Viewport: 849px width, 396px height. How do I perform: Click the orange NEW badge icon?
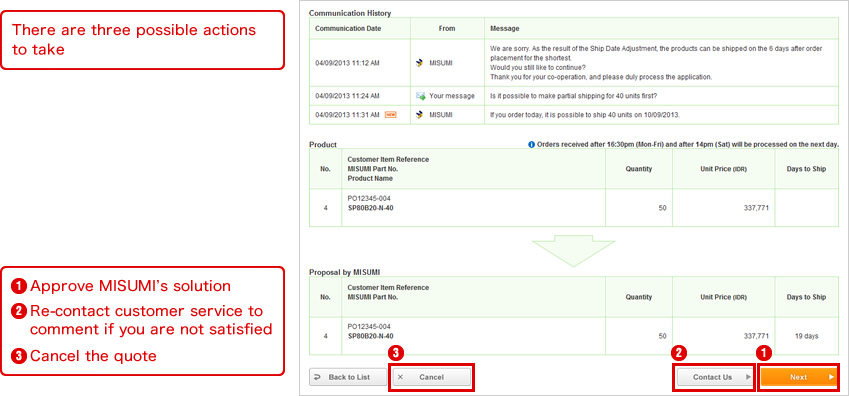(x=390, y=115)
